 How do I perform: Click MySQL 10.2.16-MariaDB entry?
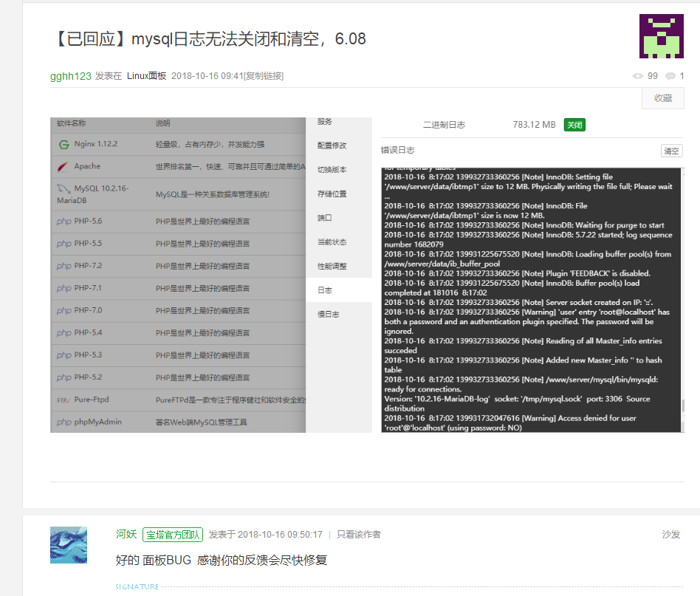coord(93,194)
